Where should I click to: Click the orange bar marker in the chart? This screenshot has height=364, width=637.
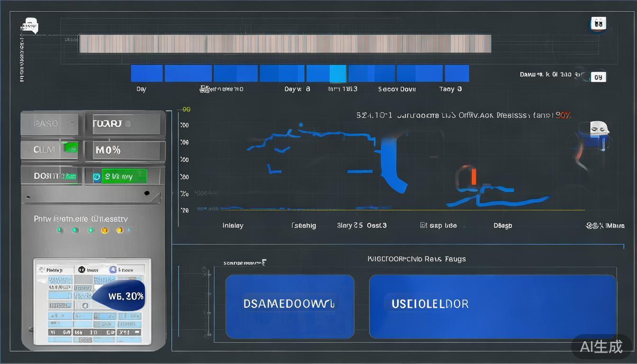tap(473, 176)
